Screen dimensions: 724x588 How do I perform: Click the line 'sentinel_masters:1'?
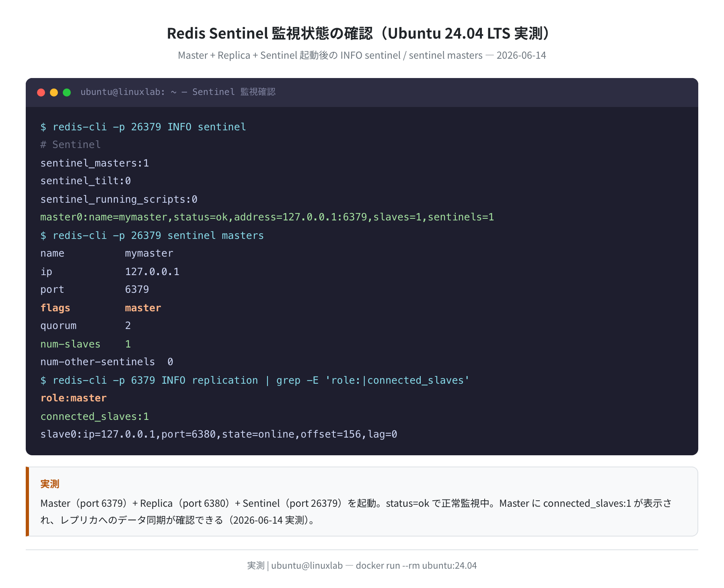95,163
